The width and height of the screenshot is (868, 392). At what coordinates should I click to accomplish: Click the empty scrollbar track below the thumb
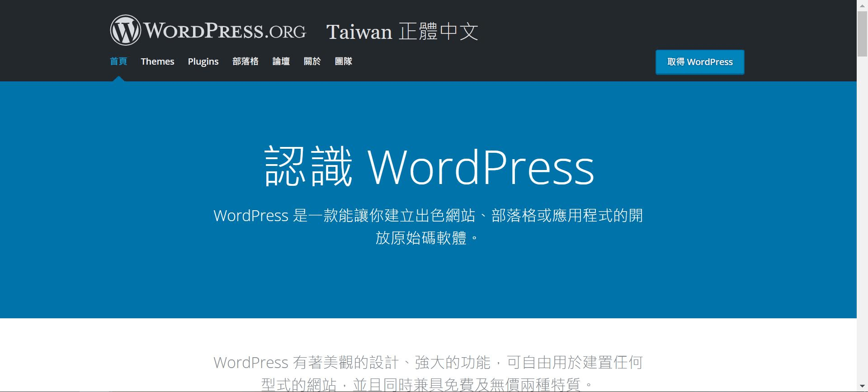862,226
